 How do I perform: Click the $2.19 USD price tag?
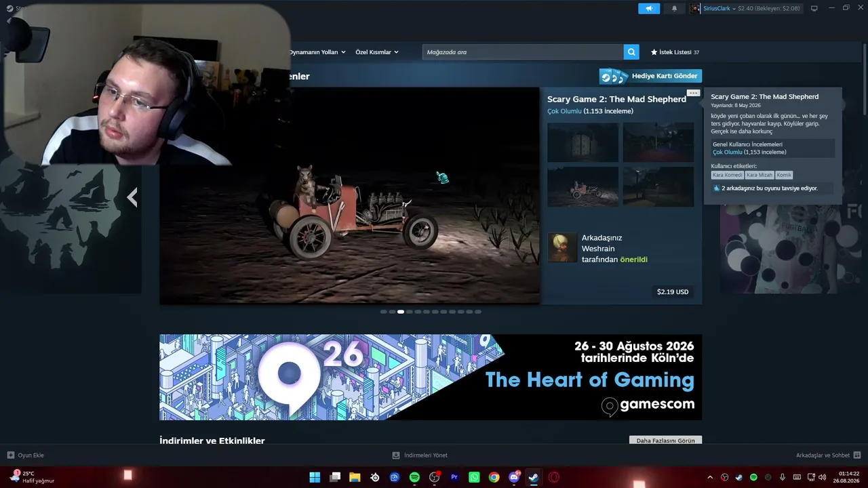(x=673, y=292)
